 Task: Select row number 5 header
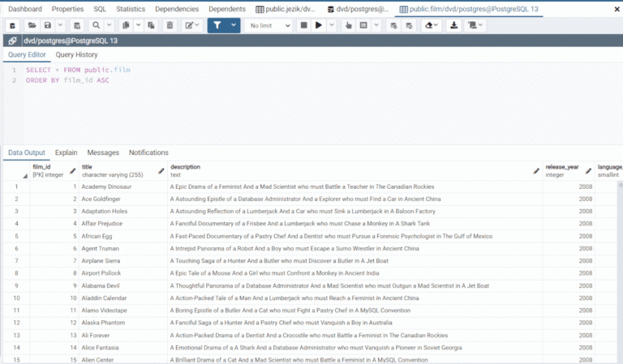point(16,236)
